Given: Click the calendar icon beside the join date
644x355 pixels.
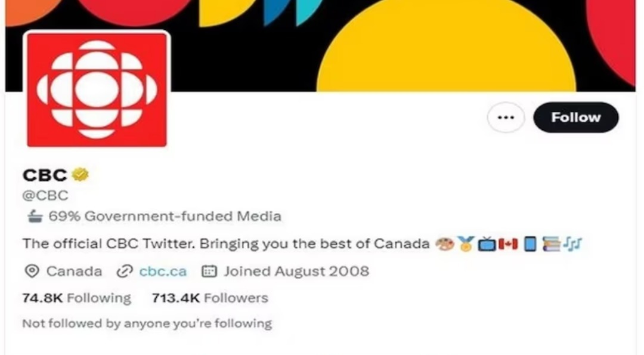Looking at the screenshot, I should (208, 271).
